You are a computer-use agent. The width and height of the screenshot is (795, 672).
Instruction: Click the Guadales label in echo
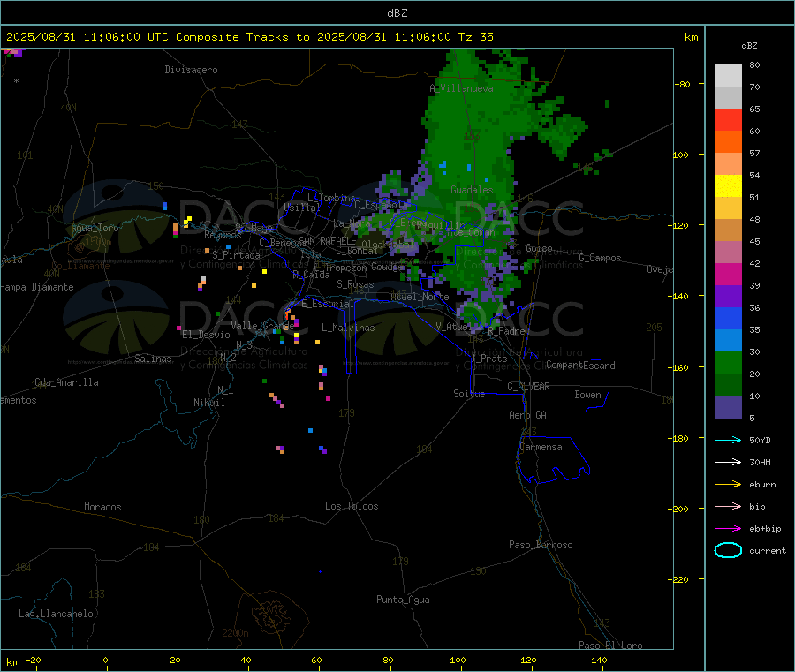point(472,190)
